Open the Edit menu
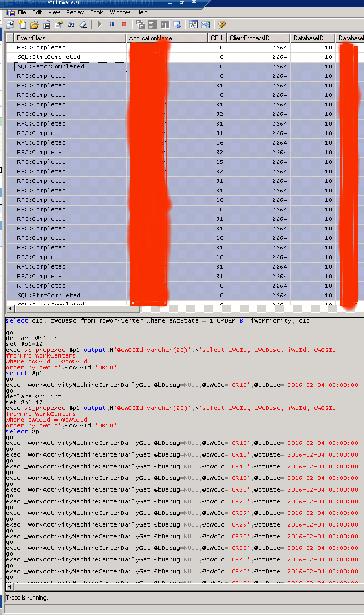 point(37,13)
